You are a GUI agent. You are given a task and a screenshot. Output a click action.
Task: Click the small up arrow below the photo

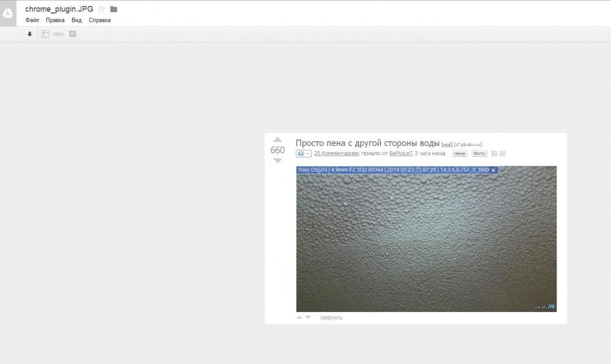point(299,318)
